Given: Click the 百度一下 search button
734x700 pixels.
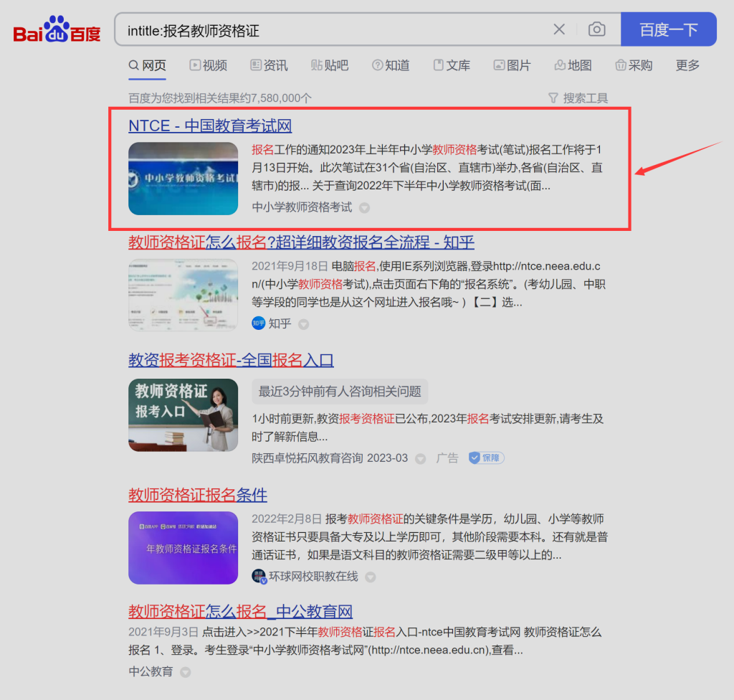Looking at the screenshot, I should coord(669,29).
